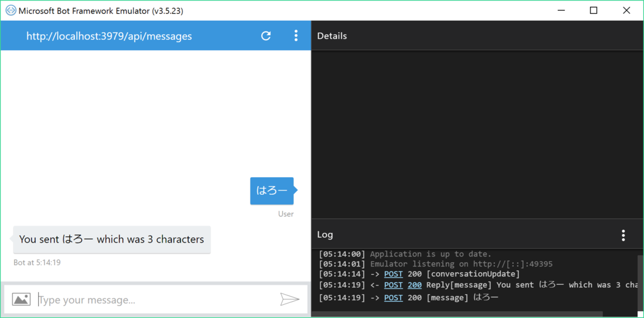Screen dimensions: 644x318
Task: Select the user message bubble はろー
Action: tap(272, 191)
